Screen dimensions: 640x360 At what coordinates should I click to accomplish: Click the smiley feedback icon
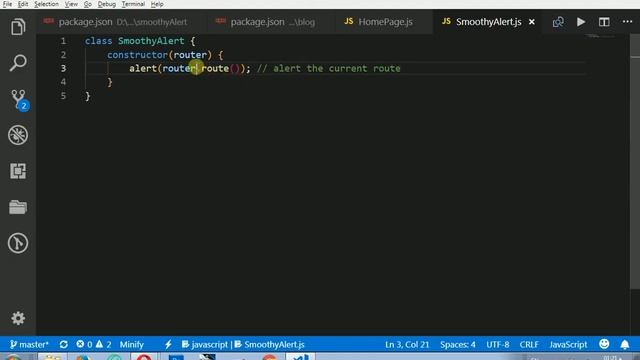[x=604, y=344]
